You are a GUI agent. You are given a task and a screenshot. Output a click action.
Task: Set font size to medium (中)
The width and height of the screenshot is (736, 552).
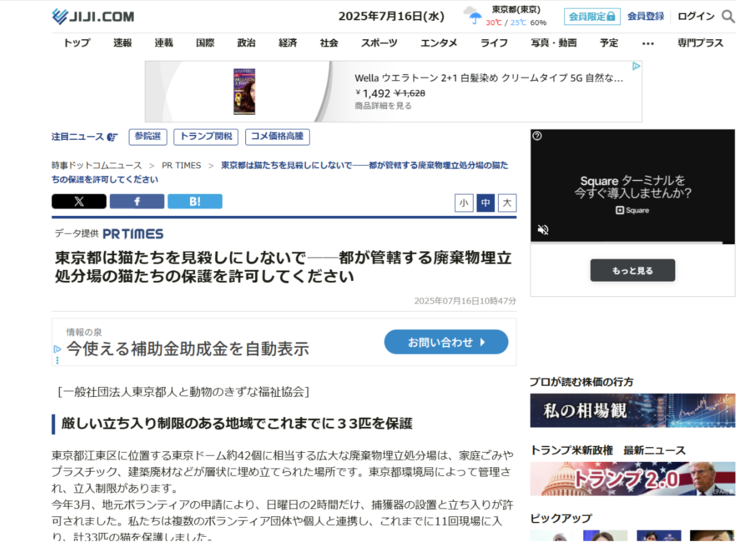[x=486, y=203]
